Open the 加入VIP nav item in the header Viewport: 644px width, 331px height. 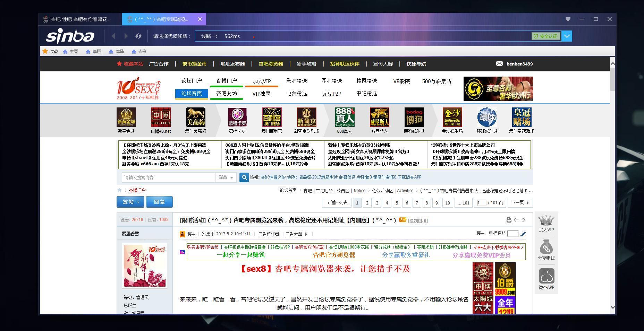[262, 81]
